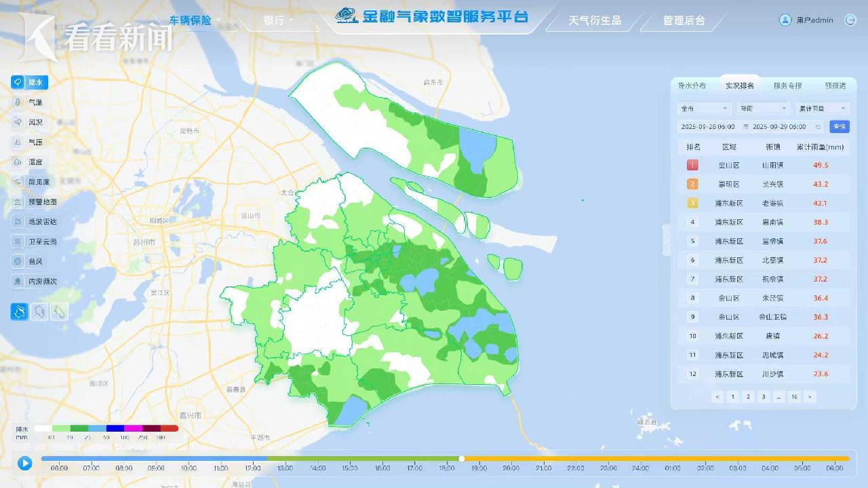
Task: Toggle the 降水 precipitation layer off
Action: tap(29, 82)
